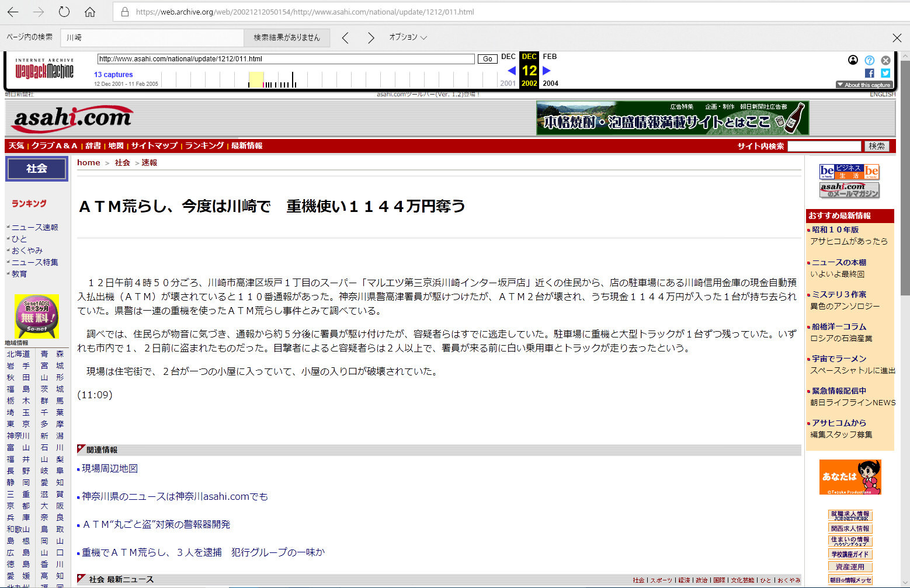Jump to next find-on-page result
The image size is (910, 588).
click(370, 38)
